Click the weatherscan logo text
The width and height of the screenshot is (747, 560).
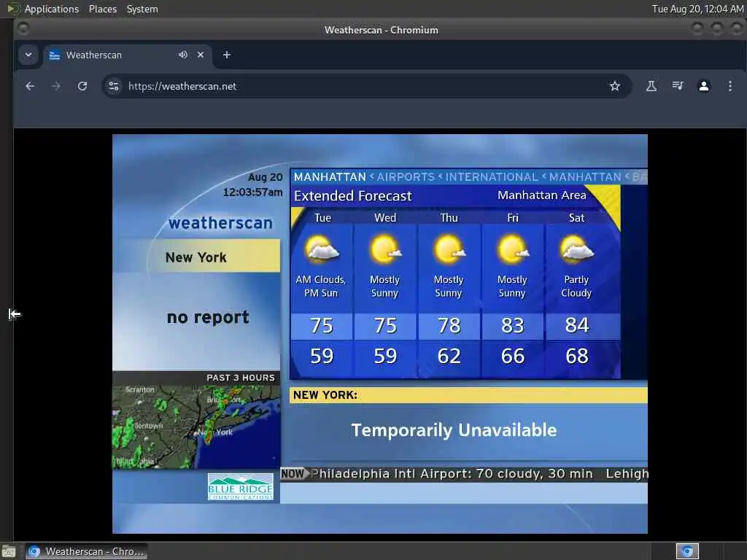[x=220, y=223]
